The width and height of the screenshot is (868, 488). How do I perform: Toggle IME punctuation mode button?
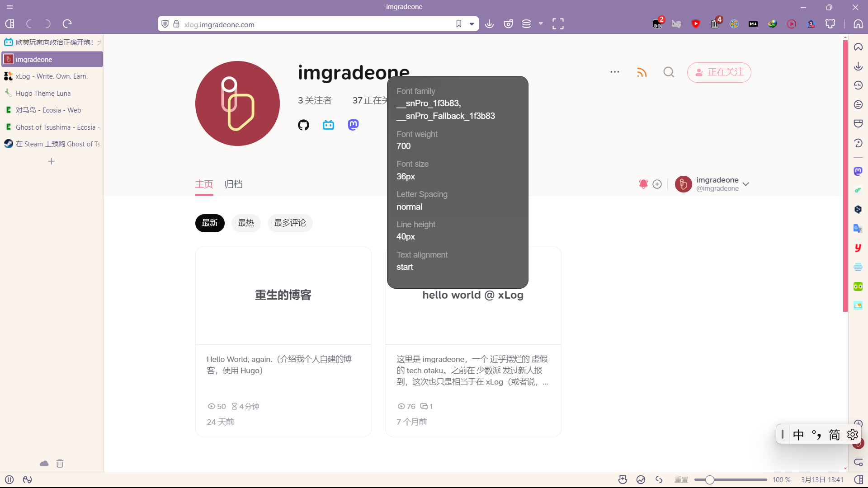pyautogui.click(x=816, y=435)
